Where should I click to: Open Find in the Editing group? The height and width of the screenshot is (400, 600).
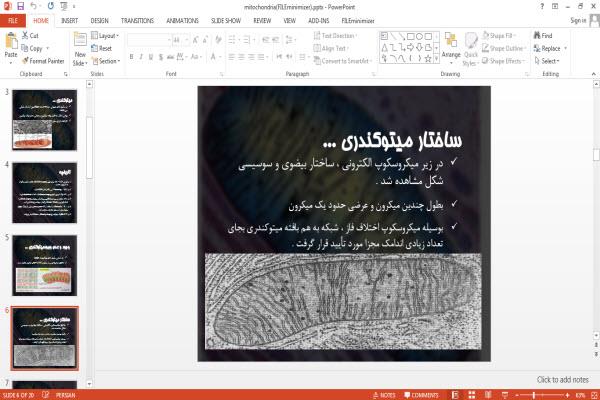[543, 36]
